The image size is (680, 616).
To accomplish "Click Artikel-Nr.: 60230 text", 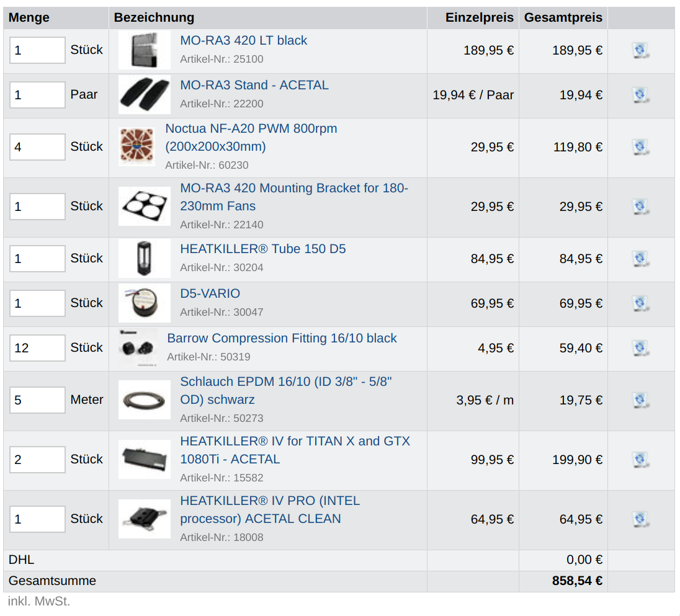I will pos(207,165).
